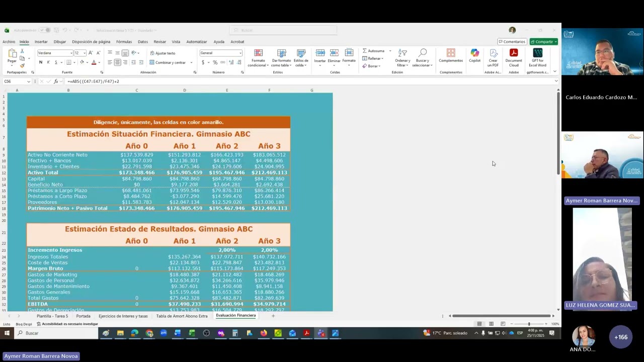Open the General number format dropdown
This screenshot has width=644, height=362.
point(240,53)
